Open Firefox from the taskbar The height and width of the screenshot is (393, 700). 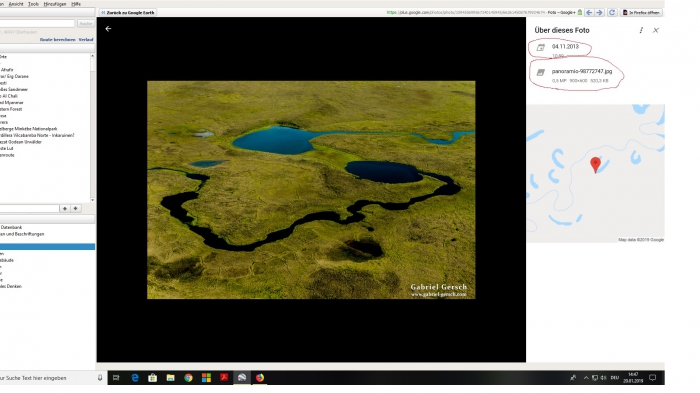pyautogui.click(x=260, y=378)
